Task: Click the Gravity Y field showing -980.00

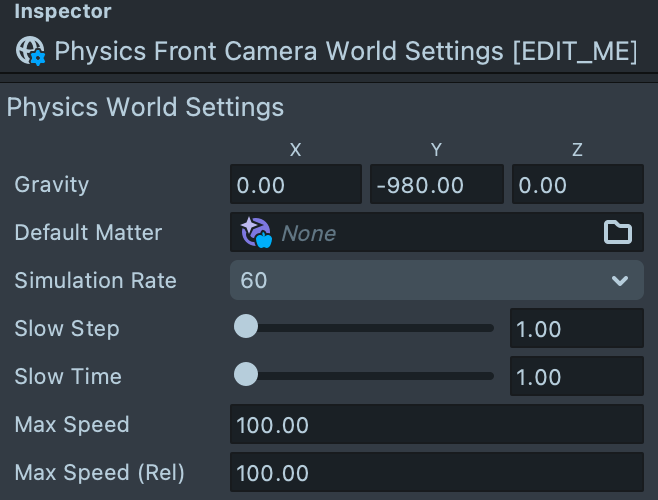Action: [x=436, y=185]
